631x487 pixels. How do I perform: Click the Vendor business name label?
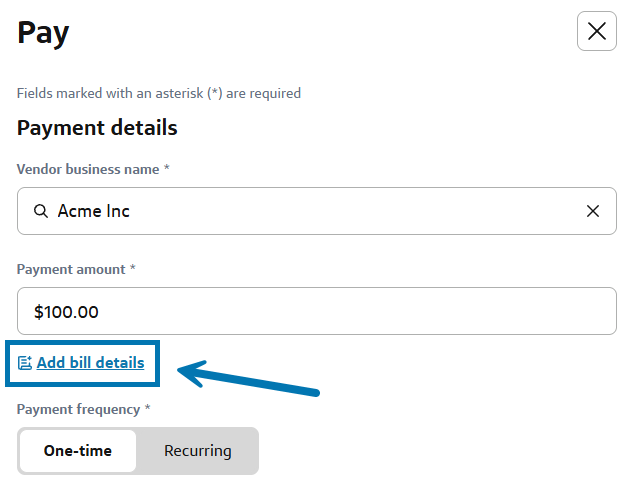(x=88, y=169)
